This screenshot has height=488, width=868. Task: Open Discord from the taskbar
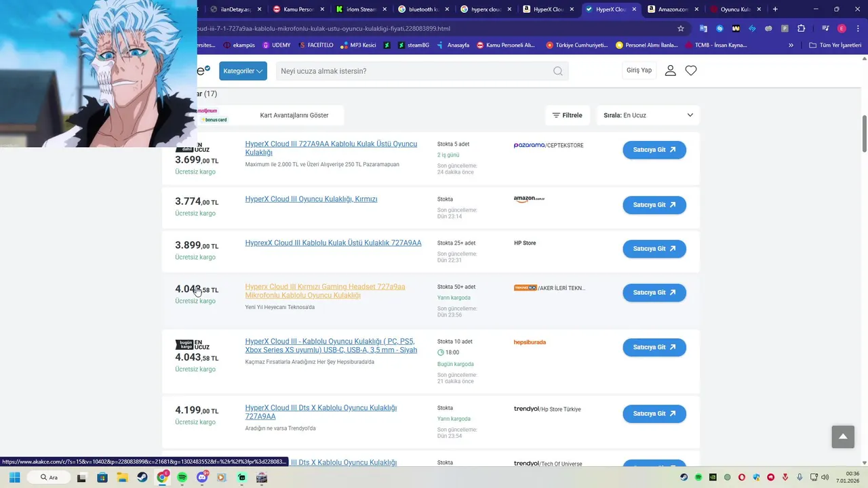(x=201, y=478)
